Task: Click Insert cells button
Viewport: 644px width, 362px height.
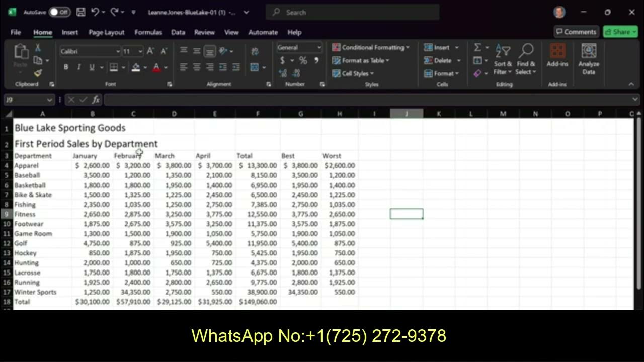Action: tap(437, 47)
